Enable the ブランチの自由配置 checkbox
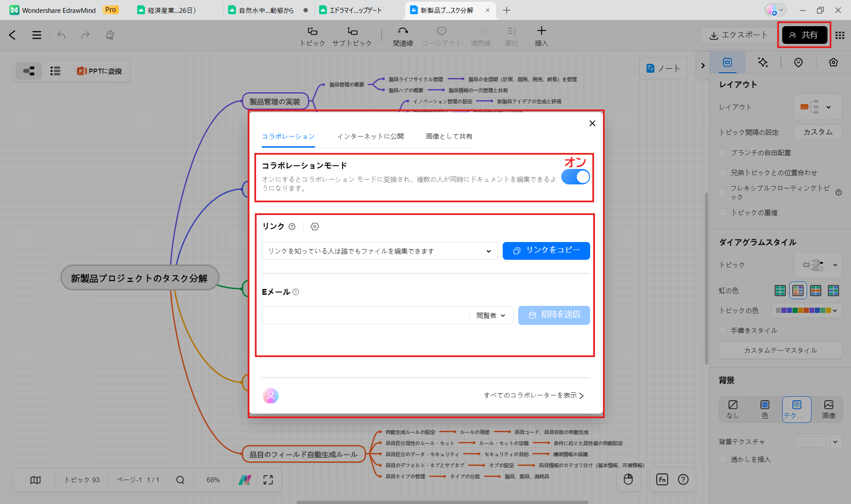 pyautogui.click(x=723, y=152)
